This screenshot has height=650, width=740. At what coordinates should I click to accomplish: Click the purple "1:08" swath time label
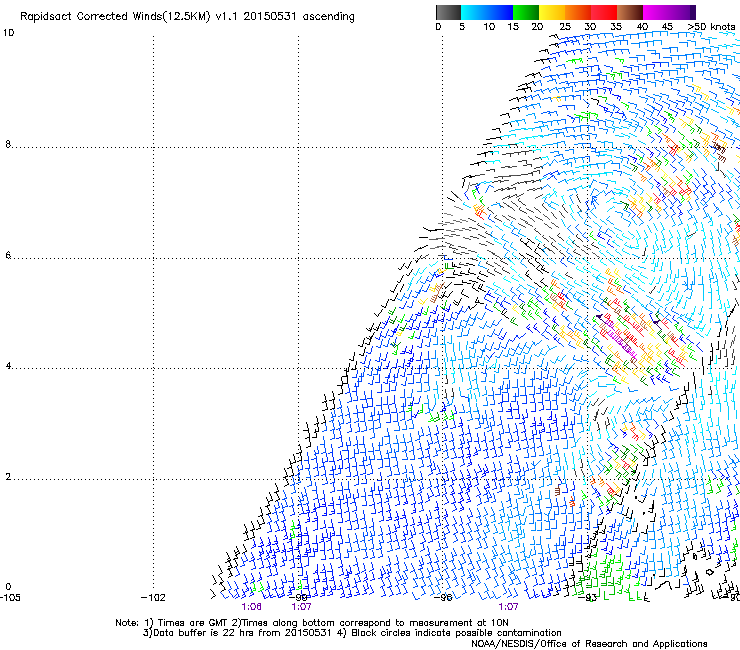[252, 607]
